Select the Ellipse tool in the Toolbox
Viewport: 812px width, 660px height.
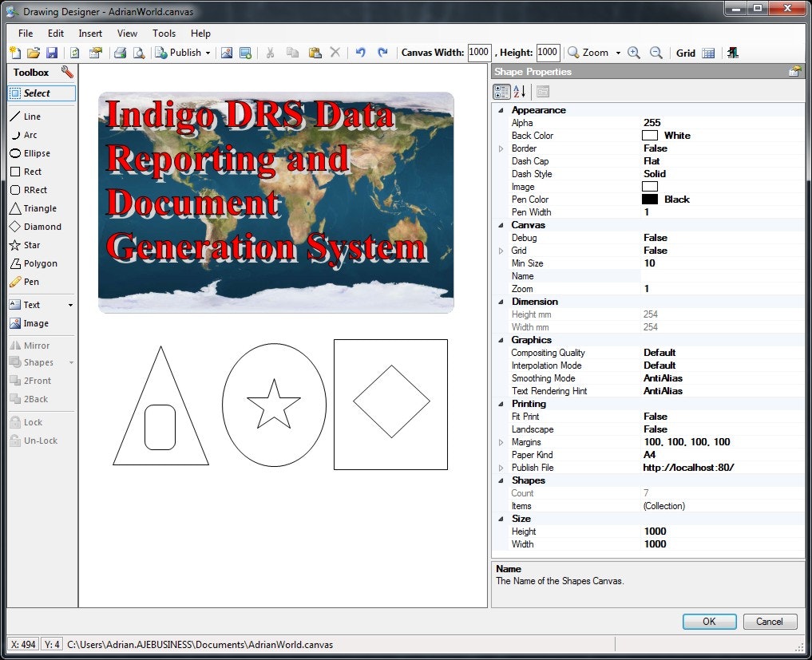(32, 153)
